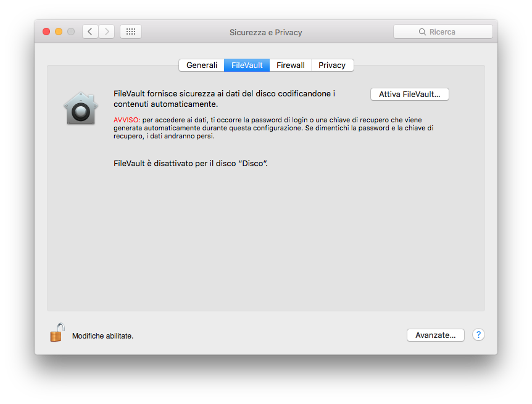The height and width of the screenshot is (404, 532).
Task: Switch to the Generali tab
Action: 202,65
